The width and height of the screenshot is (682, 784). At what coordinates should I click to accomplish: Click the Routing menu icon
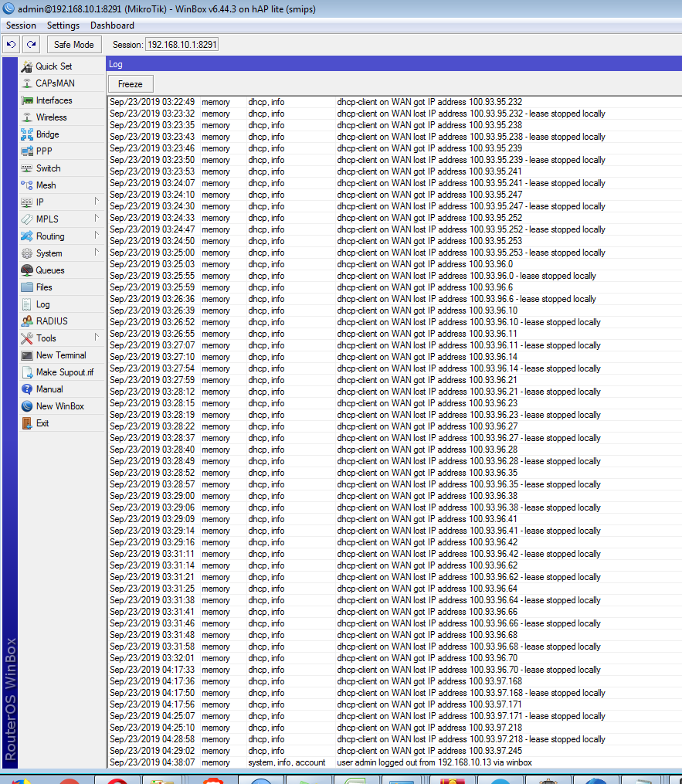coord(27,236)
